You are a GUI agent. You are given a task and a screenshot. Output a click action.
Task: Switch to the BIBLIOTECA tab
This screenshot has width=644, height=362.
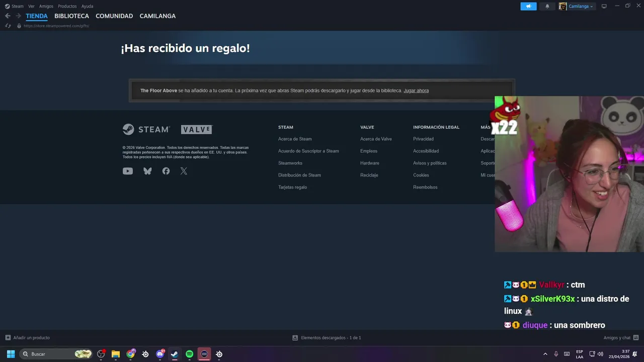71,16
